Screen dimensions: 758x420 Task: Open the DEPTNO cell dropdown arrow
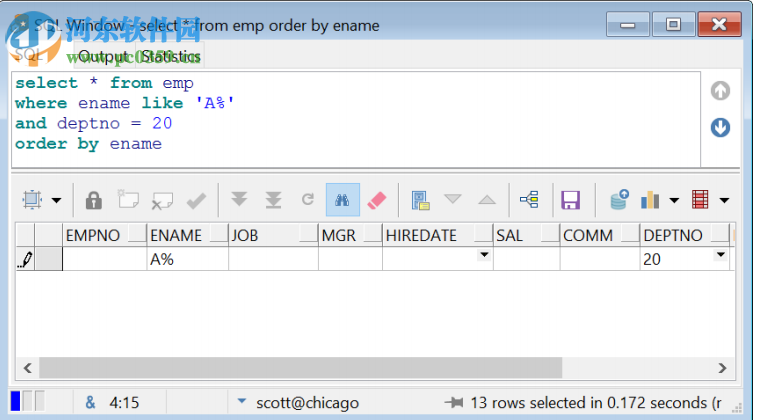pos(721,255)
